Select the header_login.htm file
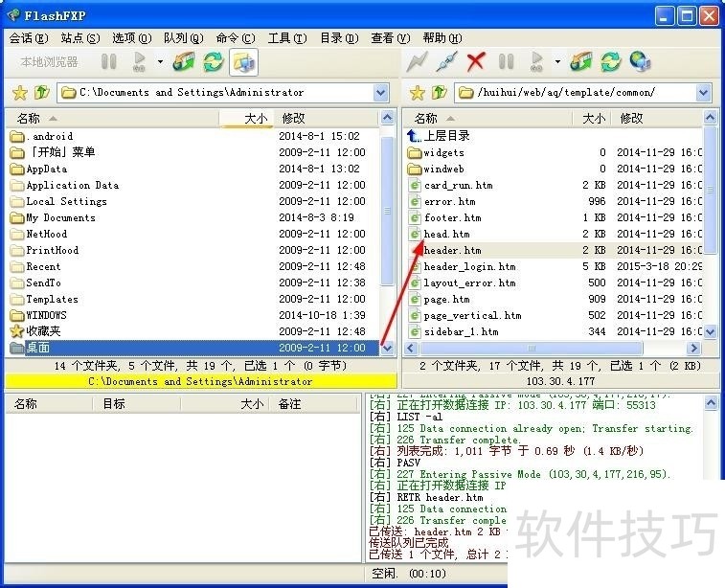725x588 pixels. click(554, 267)
